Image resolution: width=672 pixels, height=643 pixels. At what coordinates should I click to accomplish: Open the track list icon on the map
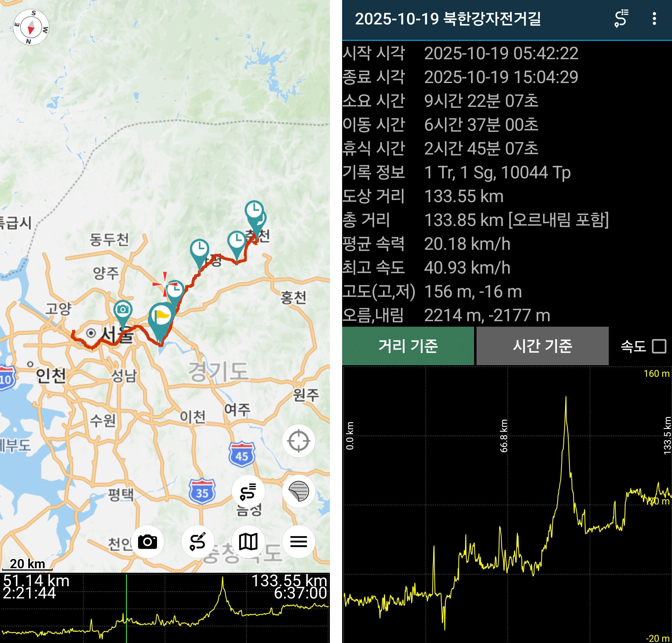(248, 492)
